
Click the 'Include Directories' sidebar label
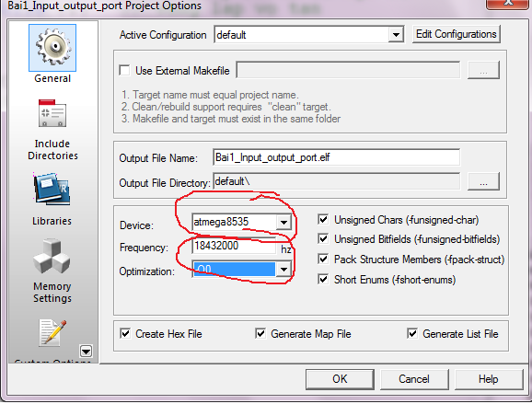coord(52,150)
